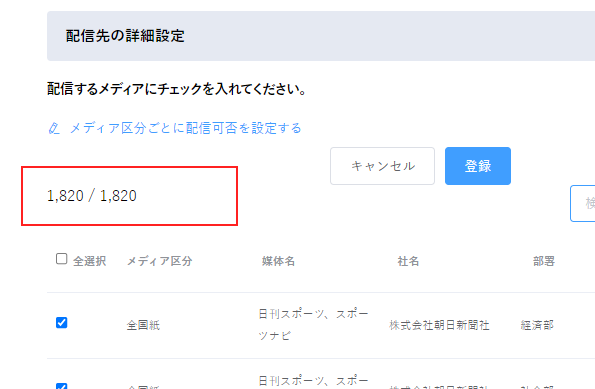This screenshot has width=595, height=389.
Task: Click the 部署 column header
Action: 544,261
